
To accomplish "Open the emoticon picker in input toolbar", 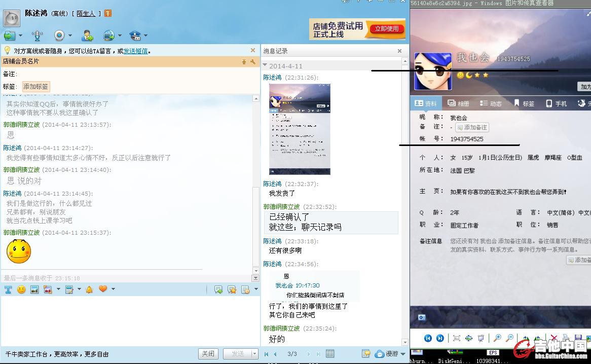I will pos(21,289).
